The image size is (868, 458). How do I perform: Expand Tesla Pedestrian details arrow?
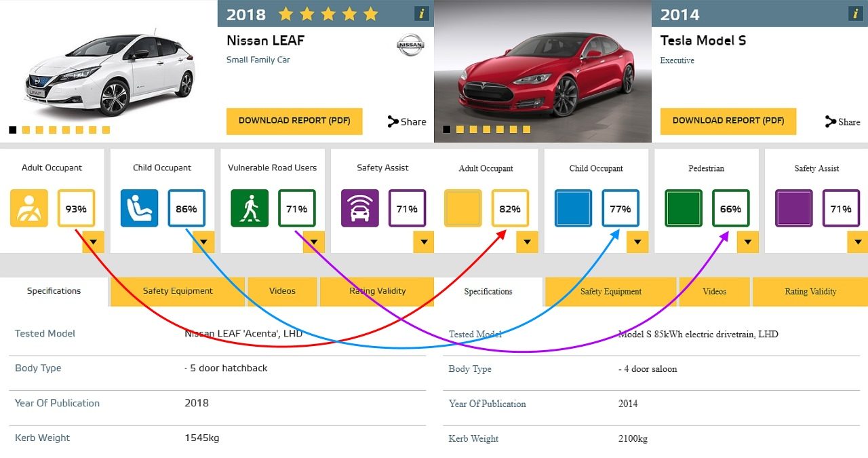click(747, 242)
